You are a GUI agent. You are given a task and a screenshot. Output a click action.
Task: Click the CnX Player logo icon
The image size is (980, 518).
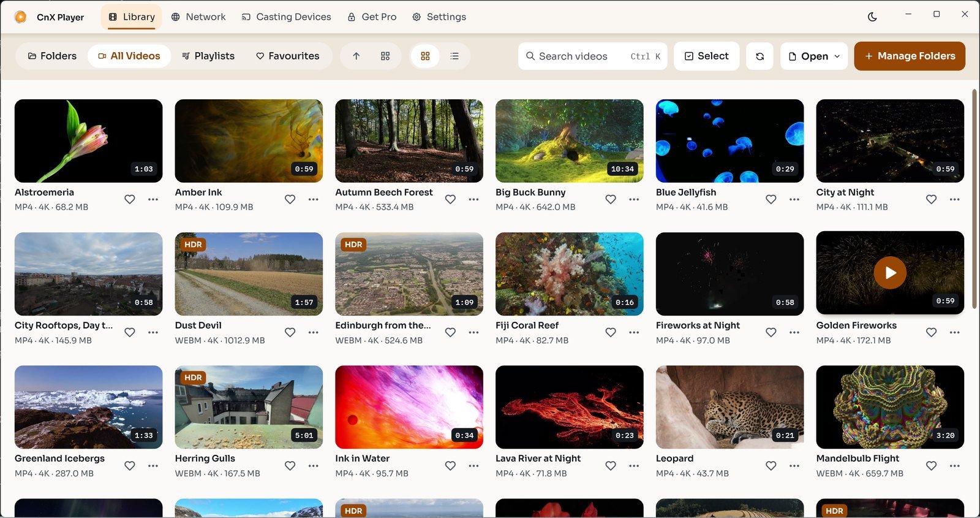tap(20, 17)
